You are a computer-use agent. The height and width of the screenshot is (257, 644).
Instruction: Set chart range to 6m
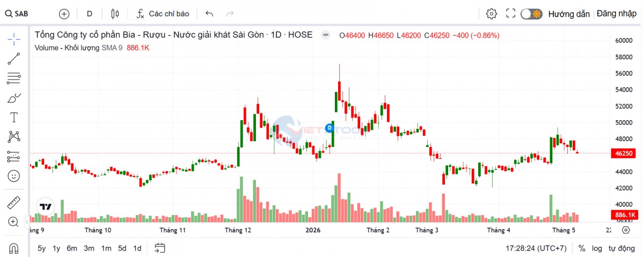pos(72,248)
